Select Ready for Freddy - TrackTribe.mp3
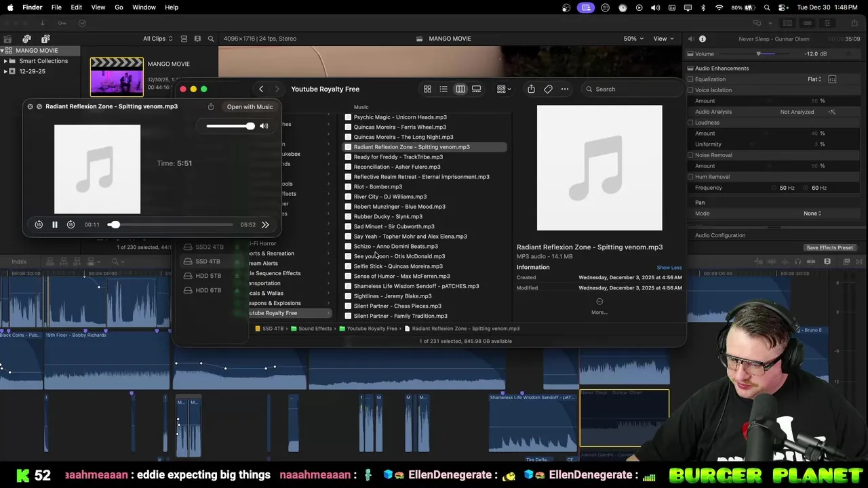868x488 pixels. [398, 157]
